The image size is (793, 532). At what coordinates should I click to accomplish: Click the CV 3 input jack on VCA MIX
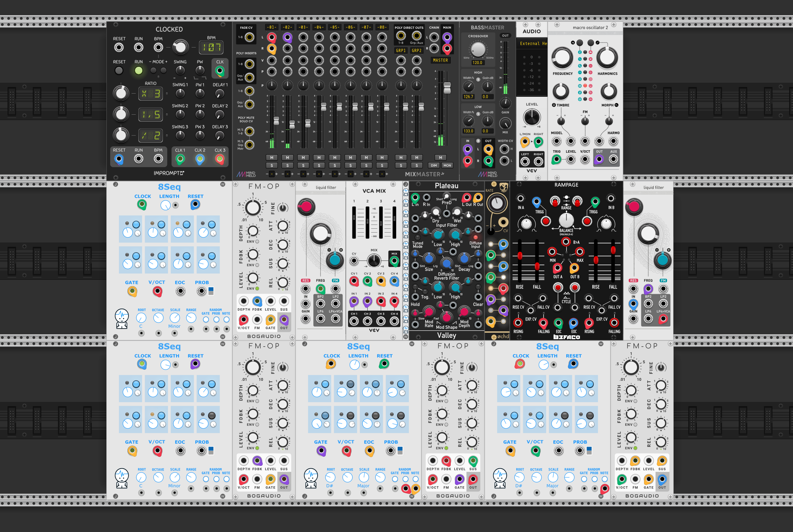coord(381,281)
